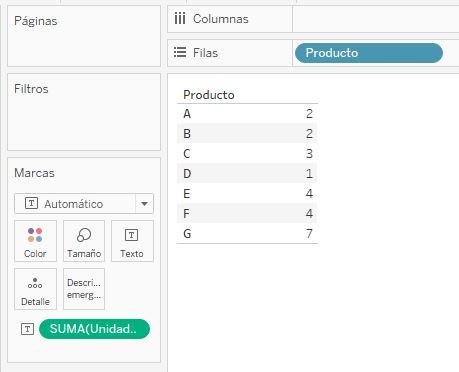Viewport: 459px width, 372px height.
Task: Click value 2 in row A
Action: [309, 114]
